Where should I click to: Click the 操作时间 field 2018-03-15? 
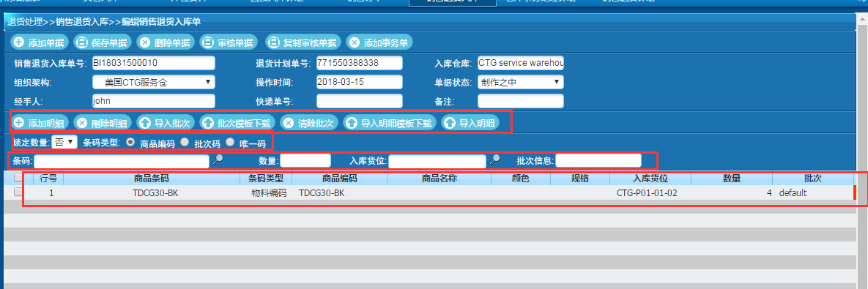[359, 83]
